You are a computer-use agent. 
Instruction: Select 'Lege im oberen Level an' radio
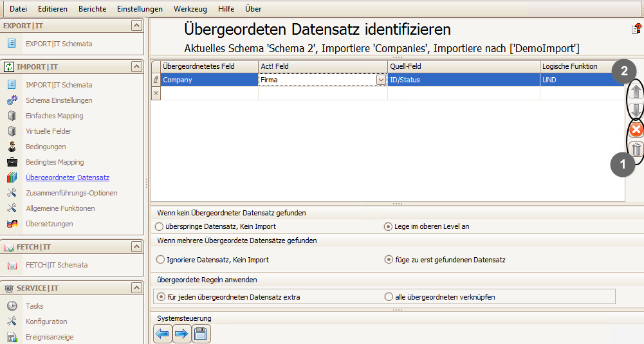click(x=388, y=226)
